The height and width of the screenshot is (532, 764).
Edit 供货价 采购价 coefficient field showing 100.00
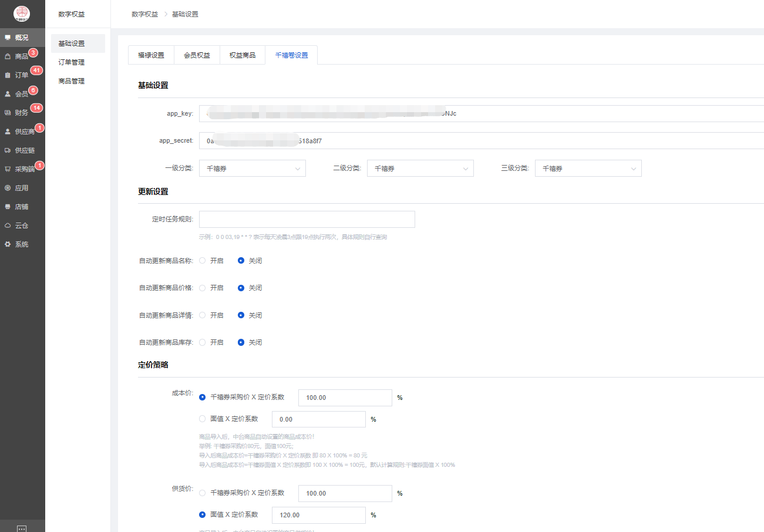coord(345,493)
